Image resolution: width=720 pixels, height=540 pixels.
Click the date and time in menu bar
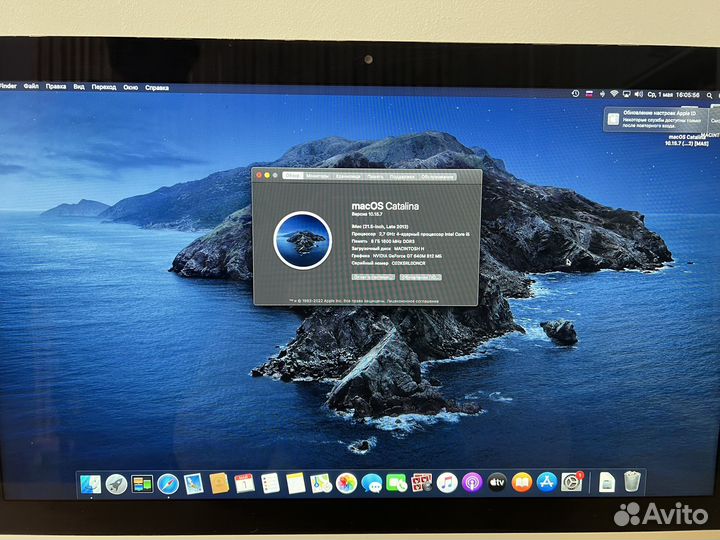pos(673,95)
